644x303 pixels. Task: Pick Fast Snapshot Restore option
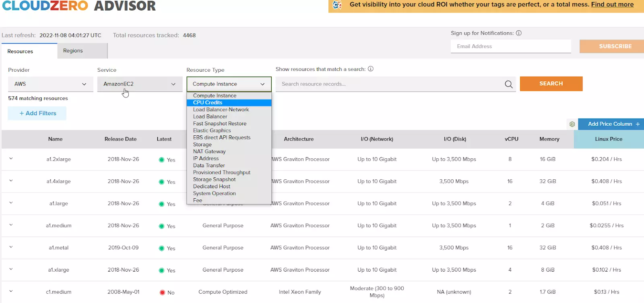pos(229,124)
